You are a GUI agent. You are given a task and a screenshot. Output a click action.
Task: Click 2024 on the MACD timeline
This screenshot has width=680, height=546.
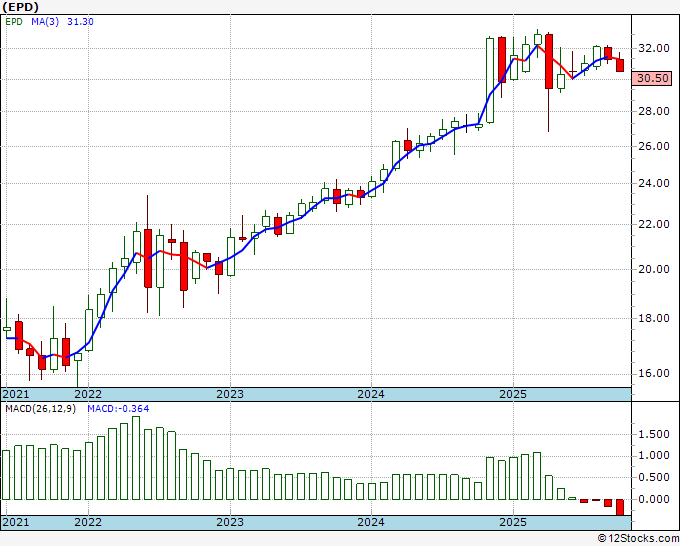click(x=371, y=522)
